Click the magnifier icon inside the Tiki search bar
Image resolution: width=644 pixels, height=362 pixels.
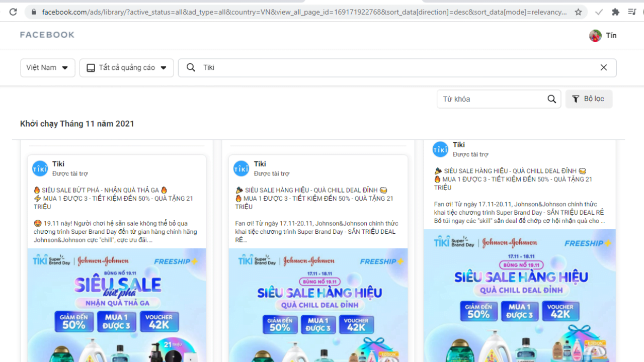point(191,67)
